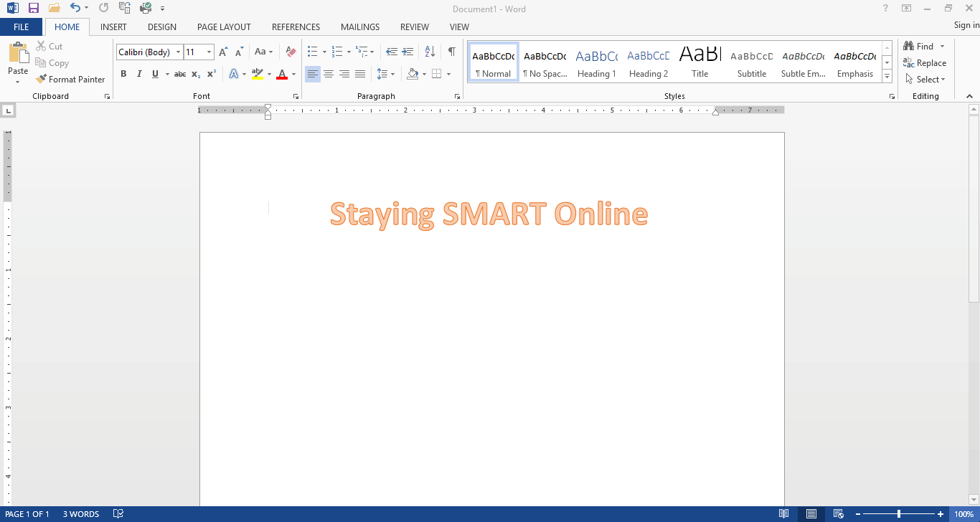Open the Text Highlight Color dropdown arrow
The image size is (980, 522).
click(x=269, y=74)
